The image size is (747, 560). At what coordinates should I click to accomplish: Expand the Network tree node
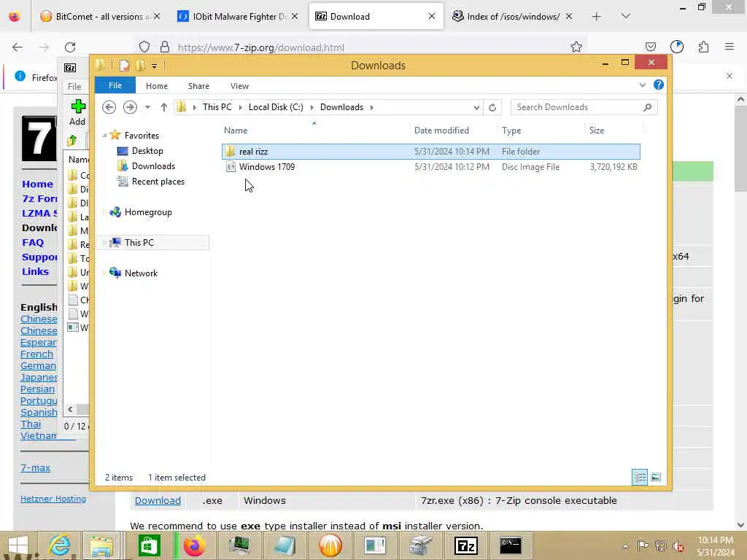105,273
